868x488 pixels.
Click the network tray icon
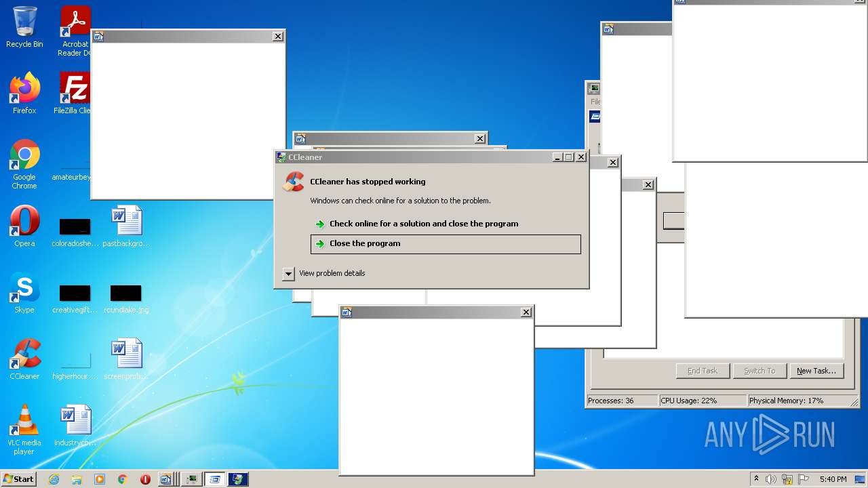click(787, 479)
